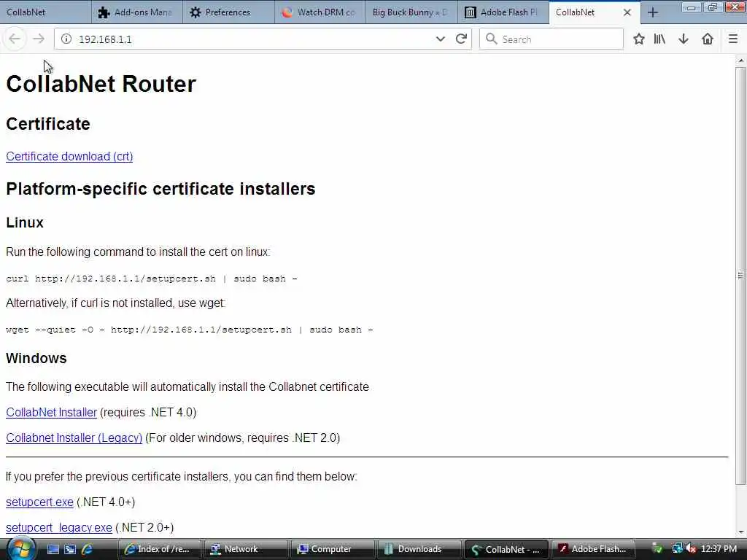Click the Platform-specific certificate installers heading

160,189
